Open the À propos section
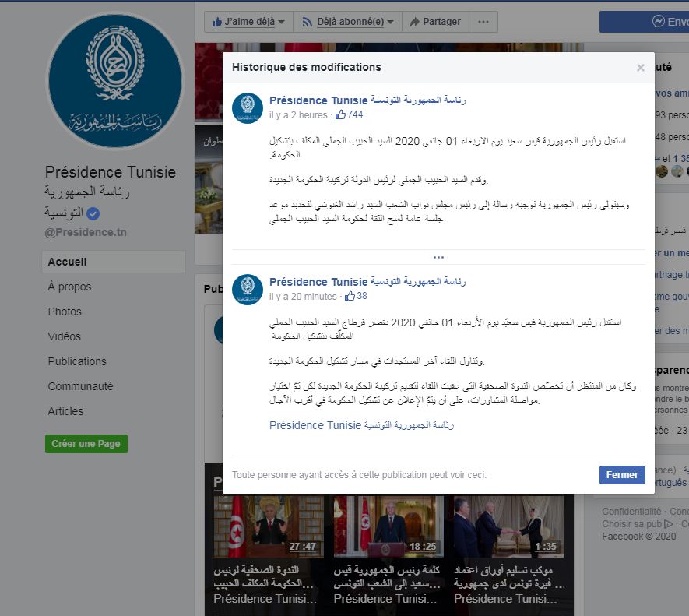 pos(69,287)
